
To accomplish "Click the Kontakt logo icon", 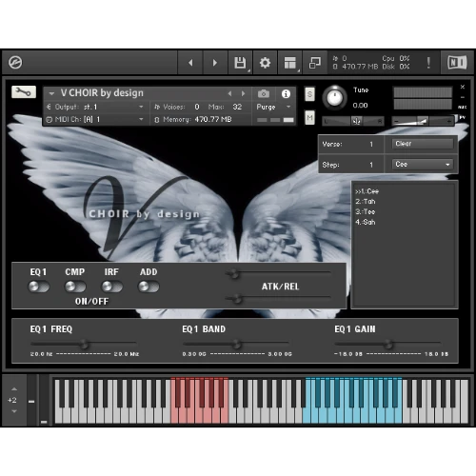I will 15,62.
